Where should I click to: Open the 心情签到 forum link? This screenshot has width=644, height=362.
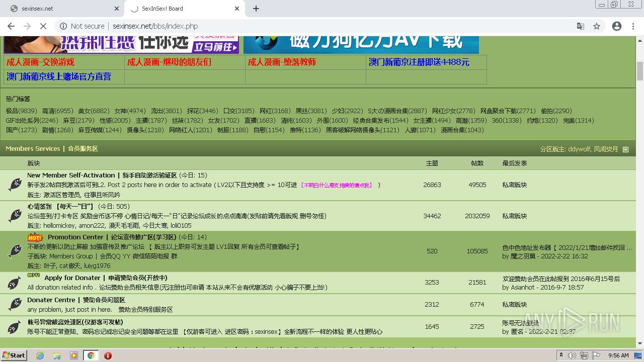[x=60, y=207]
